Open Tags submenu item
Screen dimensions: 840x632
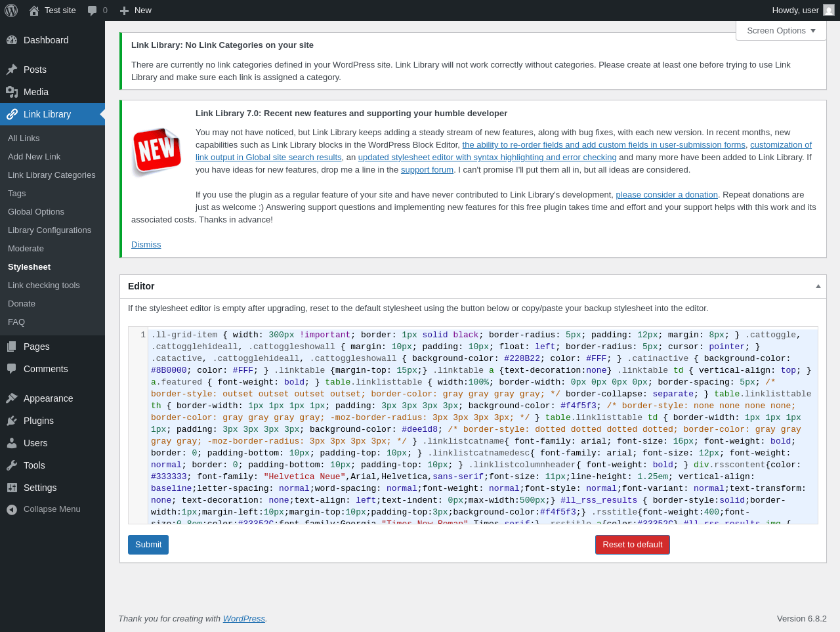point(17,194)
